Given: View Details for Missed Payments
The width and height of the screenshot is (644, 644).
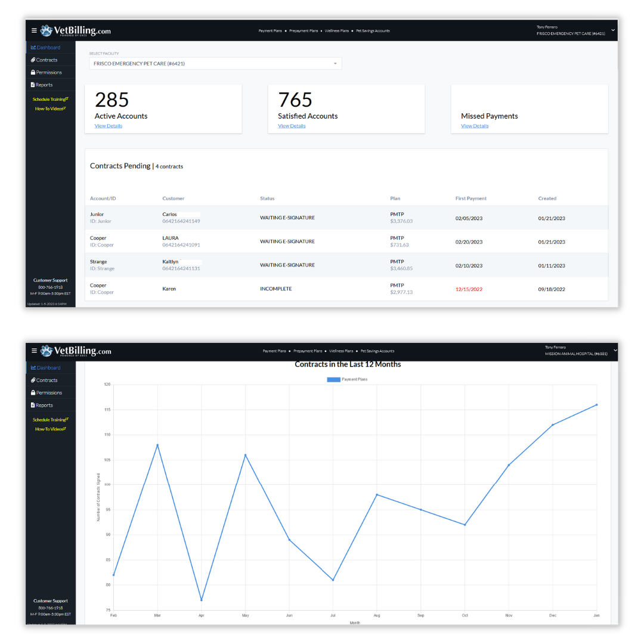Looking at the screenshot, I should point(475,126).
